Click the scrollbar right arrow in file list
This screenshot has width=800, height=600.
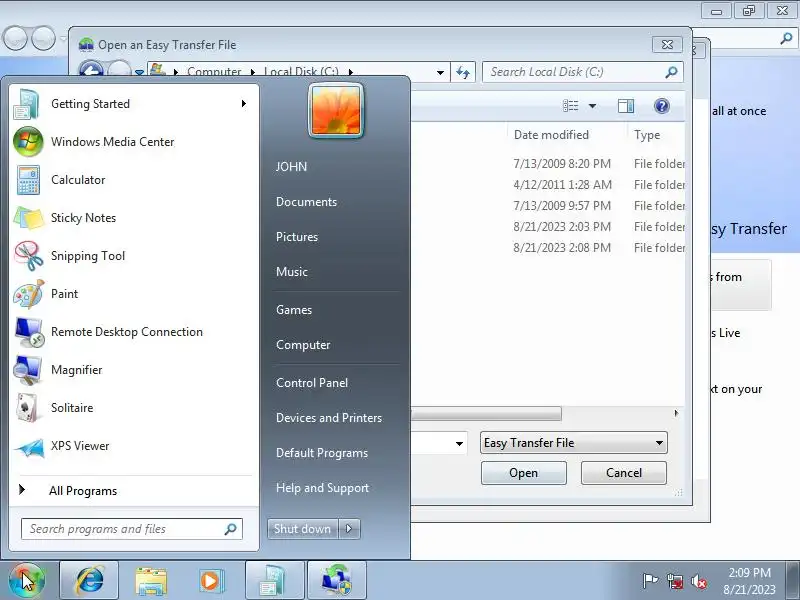(x=677, y=413)
